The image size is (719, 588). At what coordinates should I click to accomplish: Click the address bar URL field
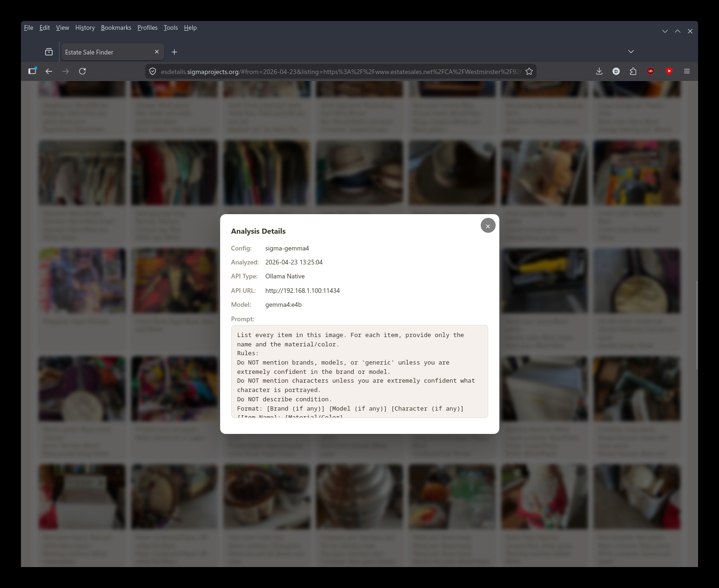pos(340,72)
